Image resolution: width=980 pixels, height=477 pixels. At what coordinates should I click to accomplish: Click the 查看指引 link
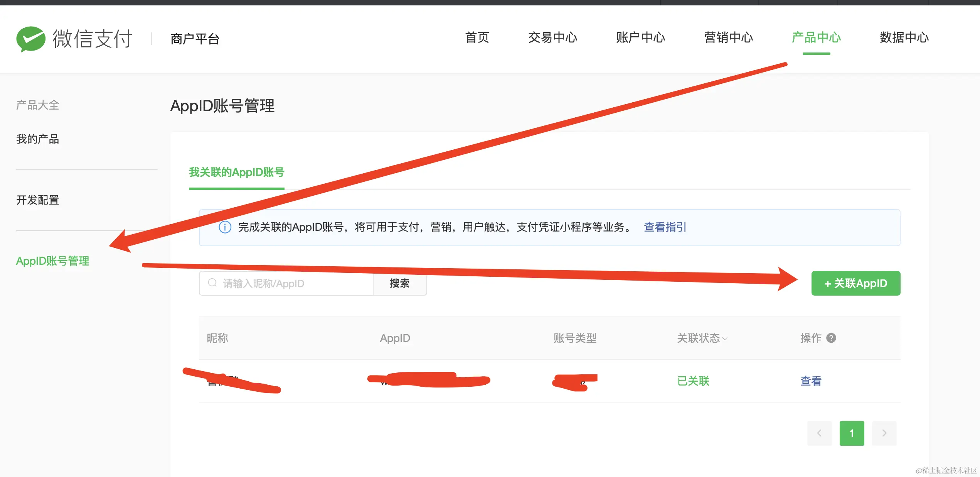(x=665, y=227)
